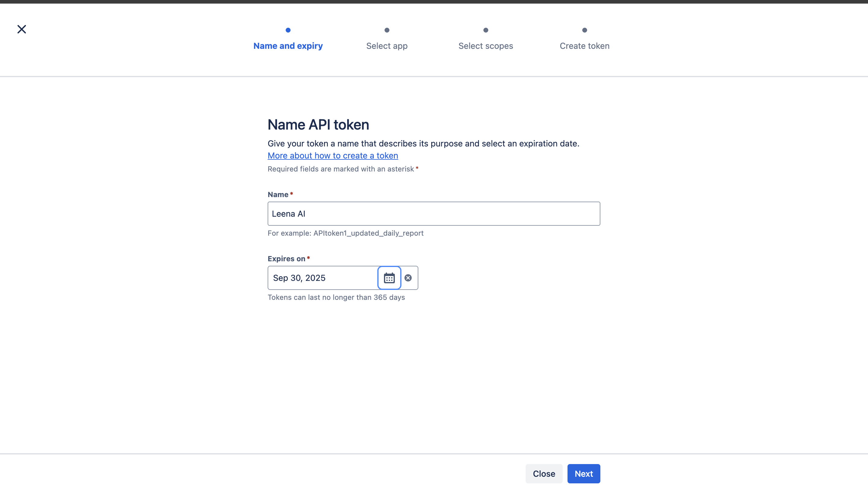
Task: Click the Name API token heading
Action: tap(318, 124)
